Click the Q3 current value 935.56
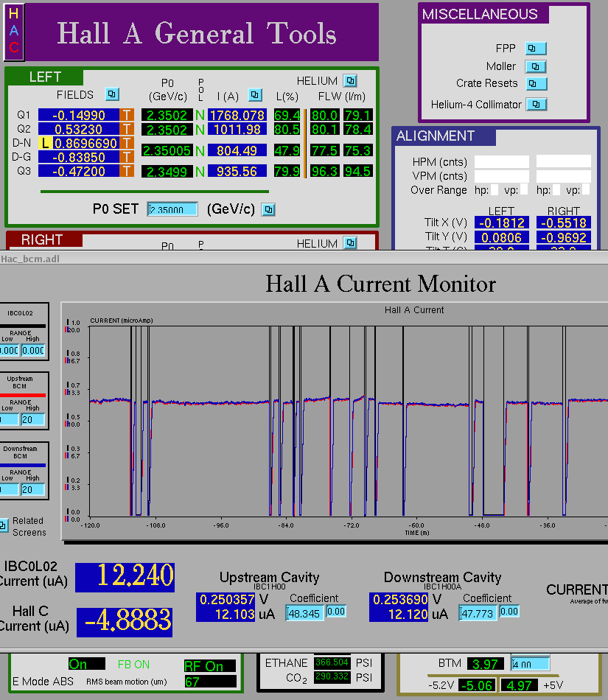608x700 pixels. coord(237,172)
